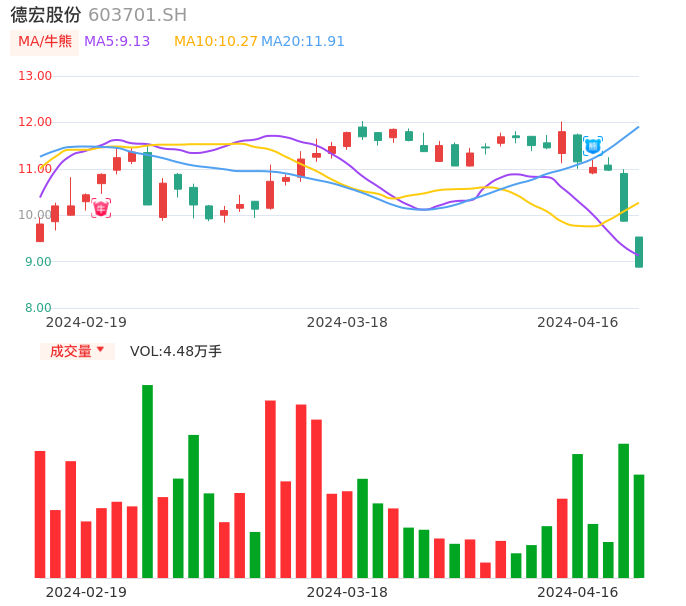
Task: Click the 2024-02-19 date on the price axis
Action: point(86,322)
